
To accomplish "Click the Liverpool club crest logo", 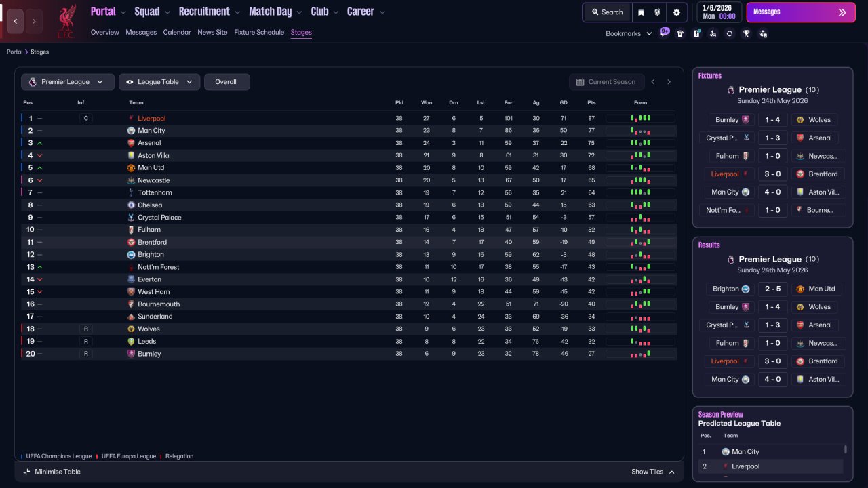I will [x=66, y=21].
